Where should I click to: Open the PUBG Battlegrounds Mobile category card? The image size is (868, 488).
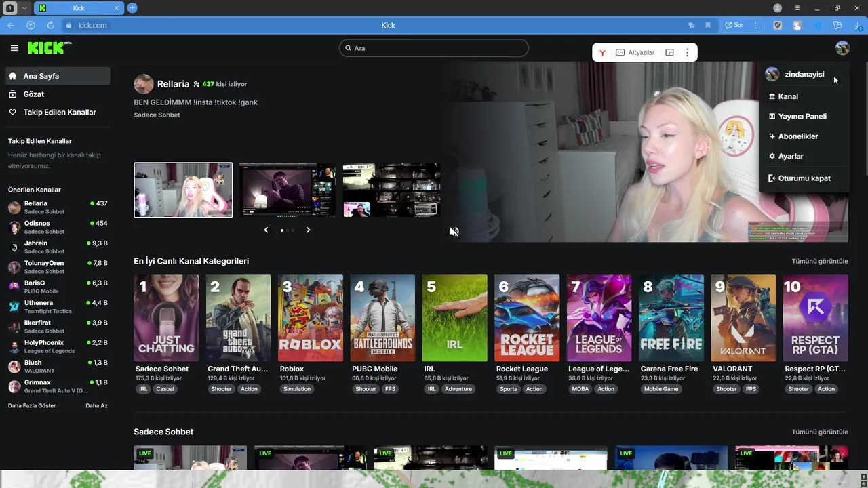click(x=382, y=318)
